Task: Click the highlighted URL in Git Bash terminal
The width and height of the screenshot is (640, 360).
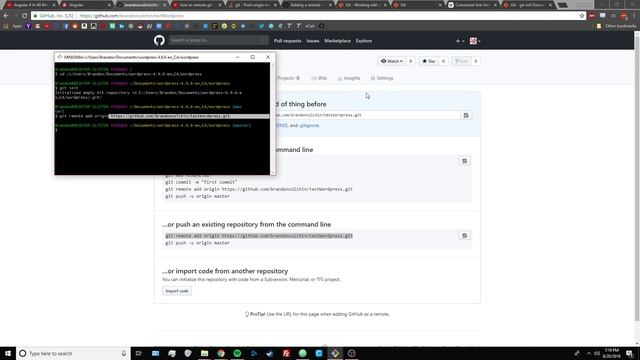Action: click(x=170, y=116)
